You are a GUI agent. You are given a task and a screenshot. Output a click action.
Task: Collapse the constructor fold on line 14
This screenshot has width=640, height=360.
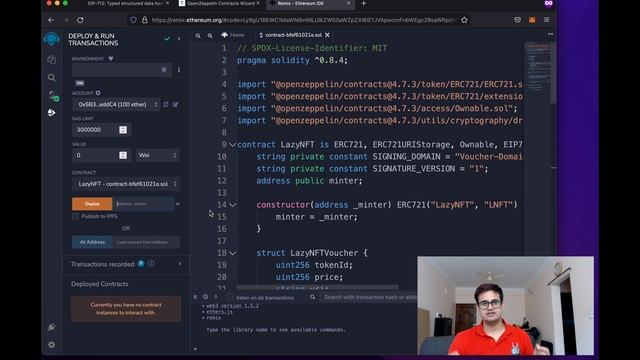[232, 205]
